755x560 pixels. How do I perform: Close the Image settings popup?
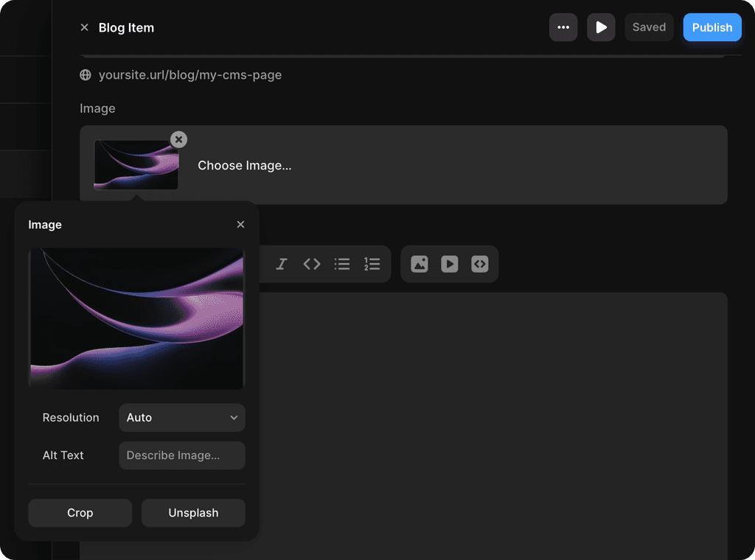click(240, 224)
